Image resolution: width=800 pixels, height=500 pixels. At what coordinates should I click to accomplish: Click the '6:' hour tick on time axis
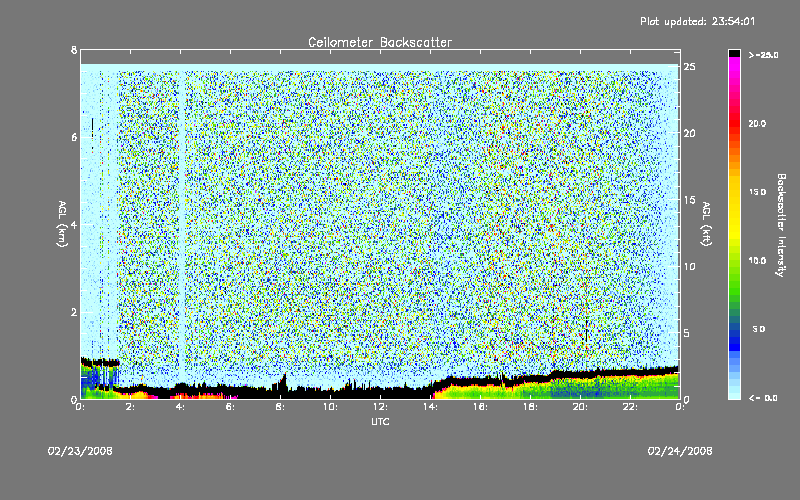(x=230, y=407)
